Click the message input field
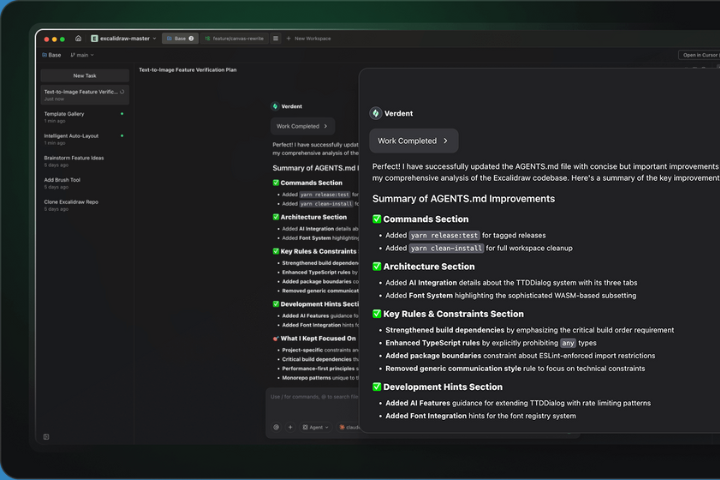Viewport: 720px width, 480px height. [x=313, y=397]
